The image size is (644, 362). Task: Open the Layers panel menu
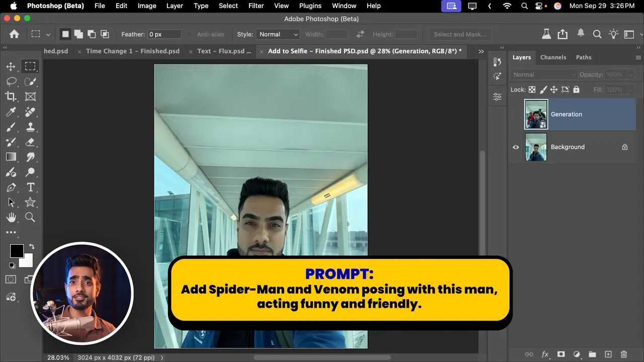(638, 57)
